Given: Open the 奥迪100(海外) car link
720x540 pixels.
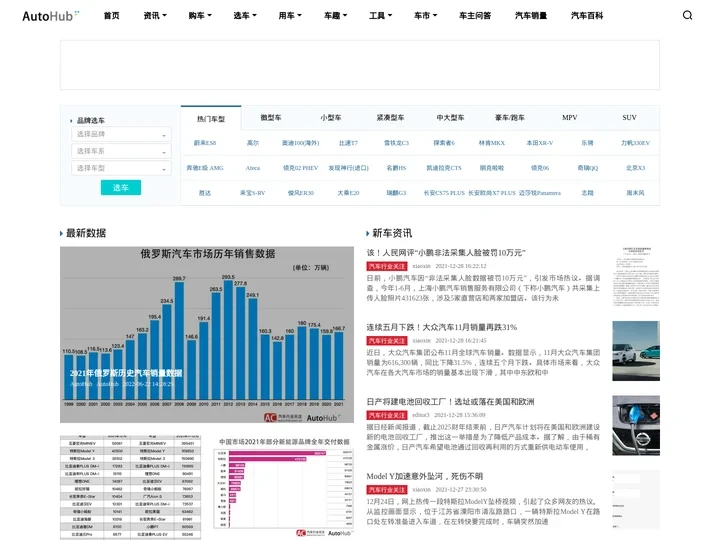Looking at the screenshot, I should point(300,143).
